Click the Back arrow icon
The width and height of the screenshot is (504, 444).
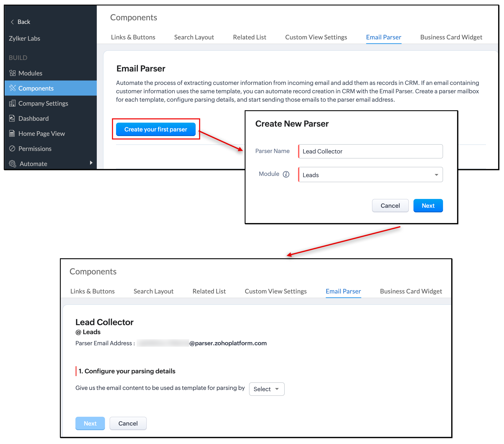(12, 22)
